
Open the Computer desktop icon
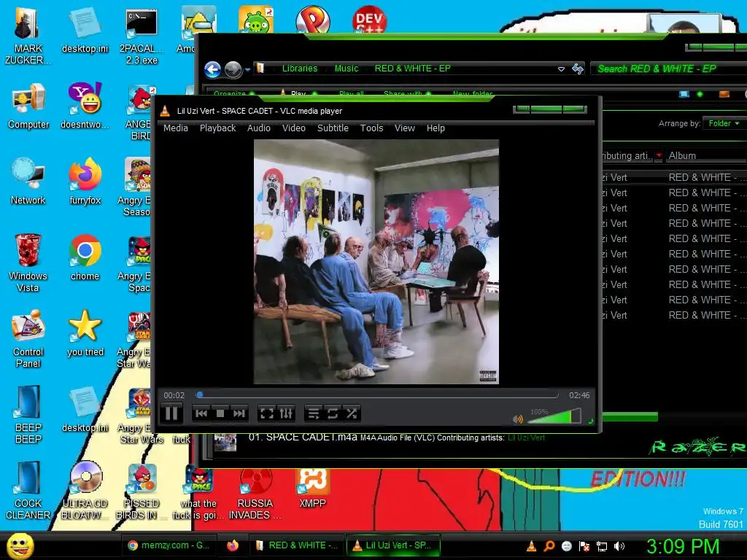pyautogui.click(x=28, y=106)
